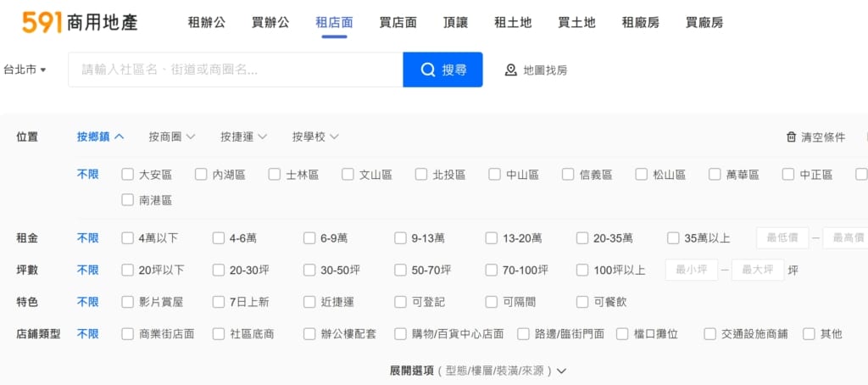Check the 30-50坪 size checkbox
Image resolution: width=868 pixels, height=385 pixels.
click(x=309, y=270)
